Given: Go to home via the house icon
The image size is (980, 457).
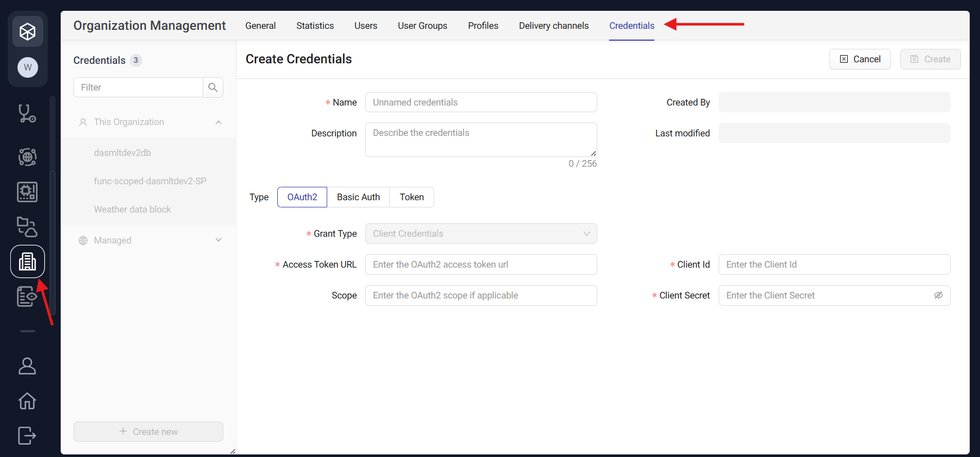Looking at the screenshot, I should click(x=27, y=401).
